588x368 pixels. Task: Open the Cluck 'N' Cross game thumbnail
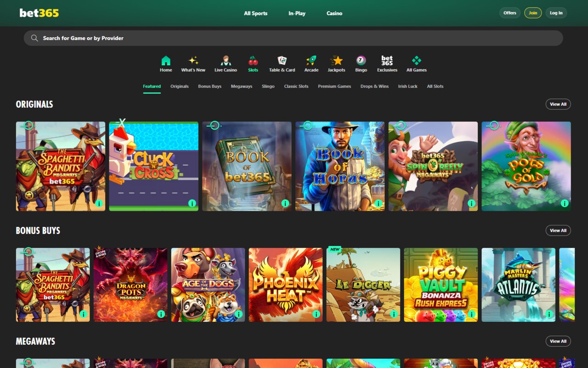pyautogui.click(x=154, y=166)
